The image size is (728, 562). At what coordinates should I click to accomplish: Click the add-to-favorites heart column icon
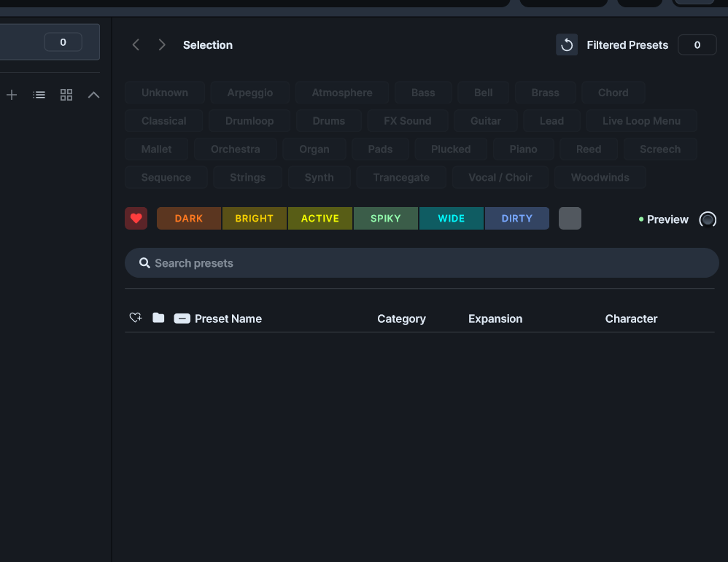pos(135,318)
